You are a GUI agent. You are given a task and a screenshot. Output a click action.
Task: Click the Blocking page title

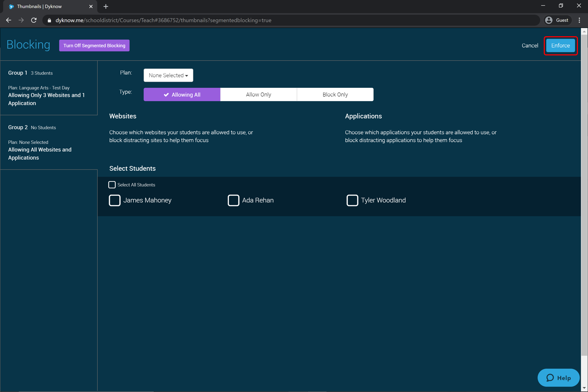tap(28, 45)
